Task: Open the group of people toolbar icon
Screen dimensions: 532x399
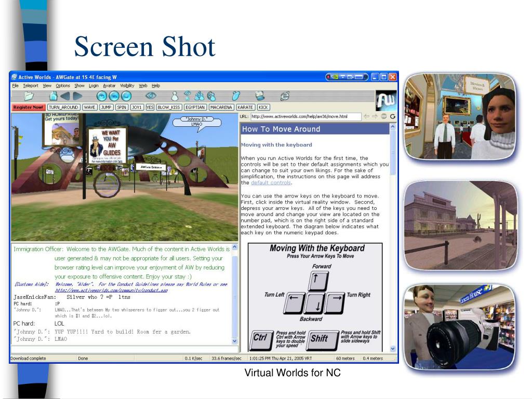Action: coord(199,96)
